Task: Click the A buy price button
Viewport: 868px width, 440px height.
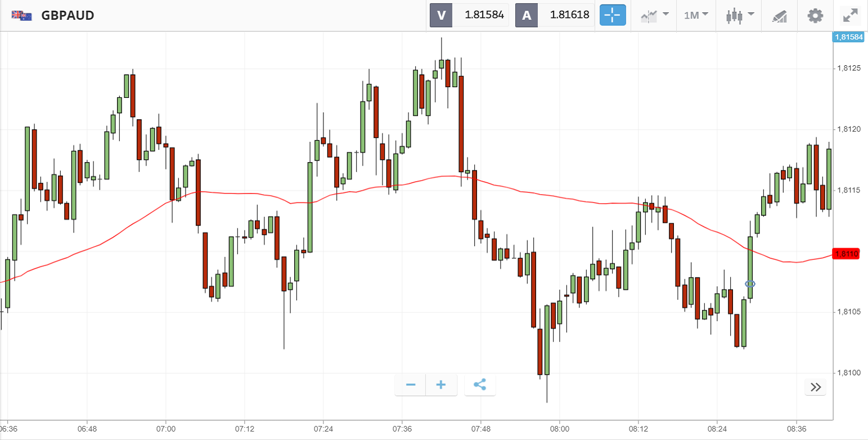Action: [555, 15]
